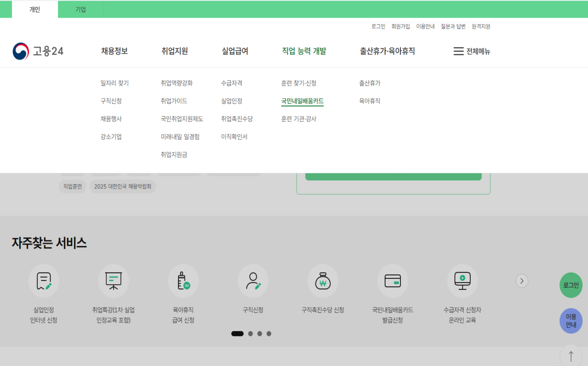Click the 구직신청 person icon
Viewport: 588px width, 366px height.
pyautogui.click(x=253, y=281)
